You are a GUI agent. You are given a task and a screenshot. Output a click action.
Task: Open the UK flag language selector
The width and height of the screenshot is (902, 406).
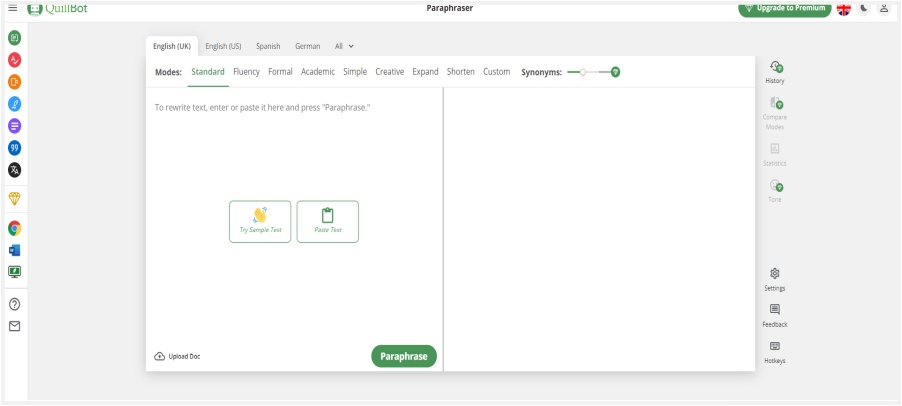(x=843, y=8)
